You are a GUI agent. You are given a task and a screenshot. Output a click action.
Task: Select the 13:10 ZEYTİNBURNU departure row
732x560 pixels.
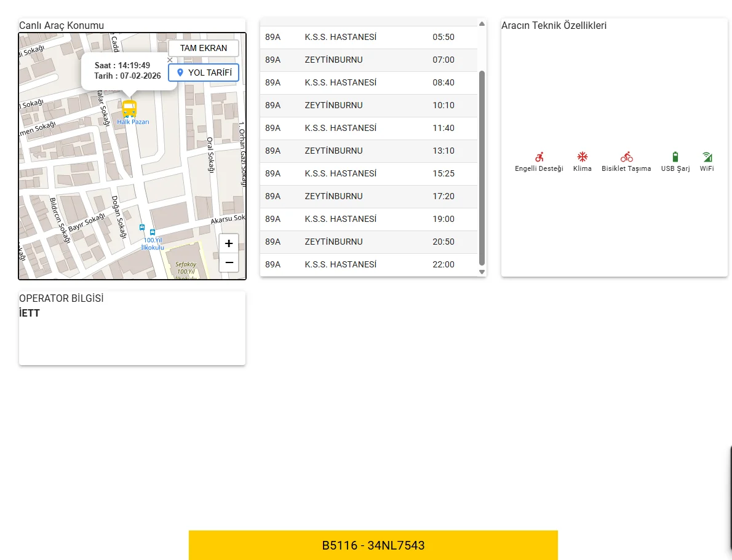click(x=368, y=151)
